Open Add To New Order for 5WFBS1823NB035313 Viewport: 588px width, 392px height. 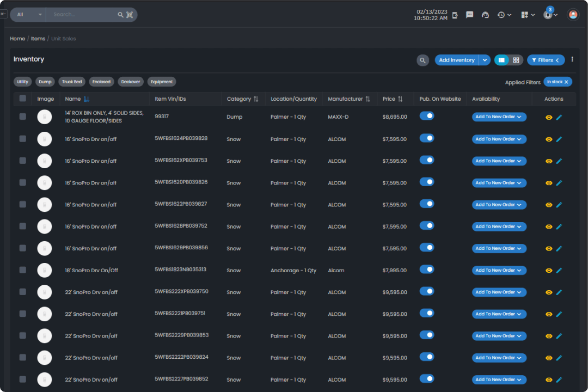coord(499,271)
